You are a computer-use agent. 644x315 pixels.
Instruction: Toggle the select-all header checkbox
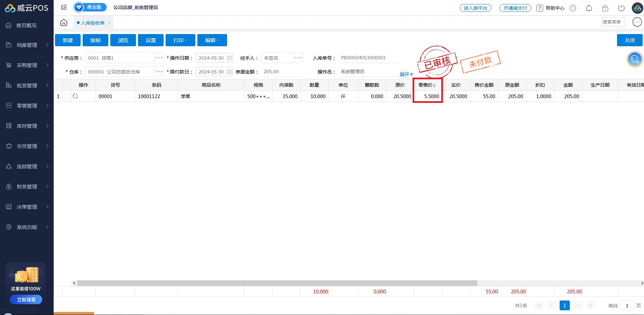click(x=67, y=85)
